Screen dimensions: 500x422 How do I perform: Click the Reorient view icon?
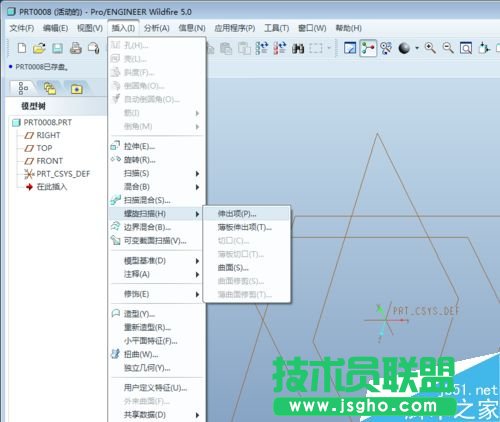(484, 48)
